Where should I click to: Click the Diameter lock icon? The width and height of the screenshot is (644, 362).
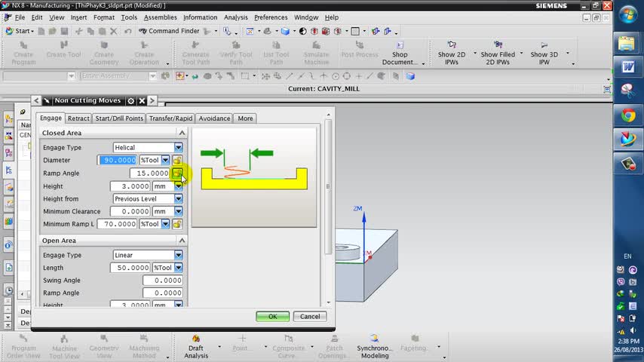click(177, 161)
